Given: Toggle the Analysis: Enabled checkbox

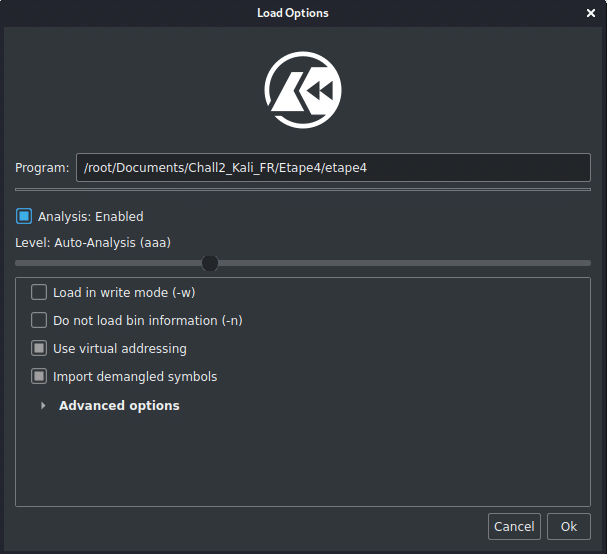Looking at the screenshot, I should [24, 216].
